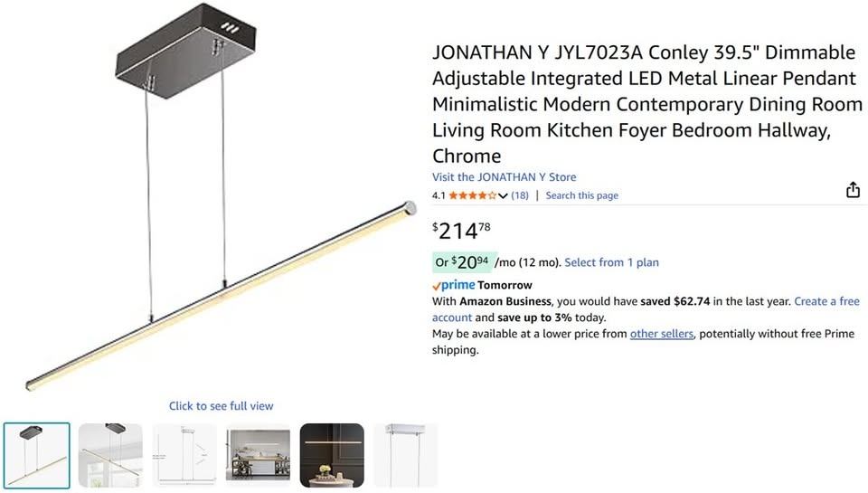Click the main pendant light image
The image size is (868, 493).
pos(221,196)
